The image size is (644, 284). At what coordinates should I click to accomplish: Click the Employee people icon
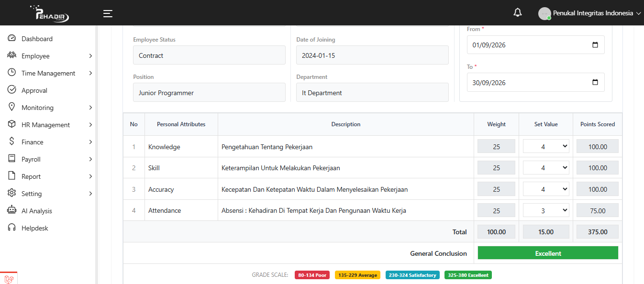(x=12, y=55)
